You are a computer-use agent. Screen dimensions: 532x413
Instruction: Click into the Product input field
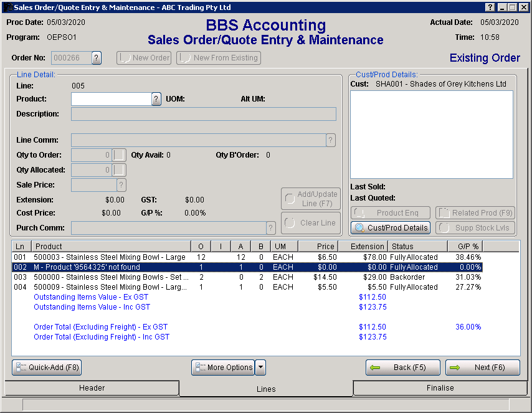click(x=111, y=99)
